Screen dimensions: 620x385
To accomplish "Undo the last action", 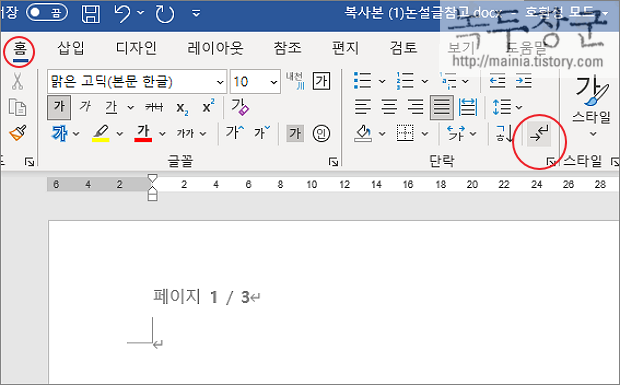I will 122,14.
